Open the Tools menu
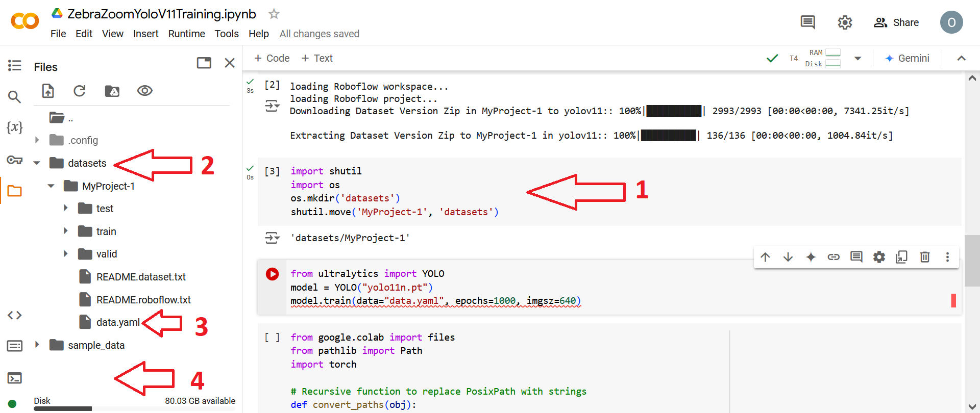This screenshot has height=413, width=980. click(227, 34)
